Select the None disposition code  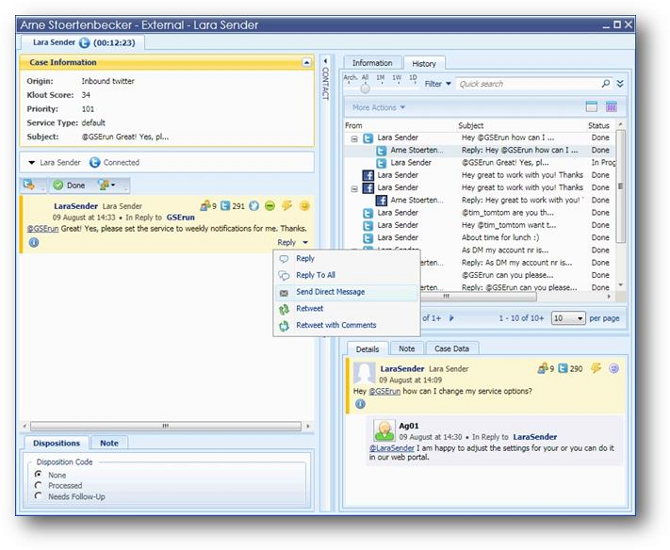[38, 474]
